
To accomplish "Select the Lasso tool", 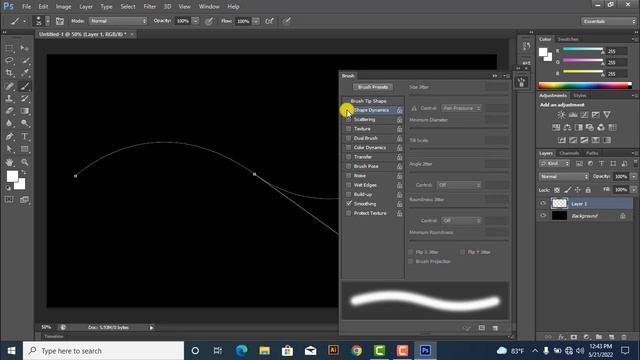I will [9, 61].
